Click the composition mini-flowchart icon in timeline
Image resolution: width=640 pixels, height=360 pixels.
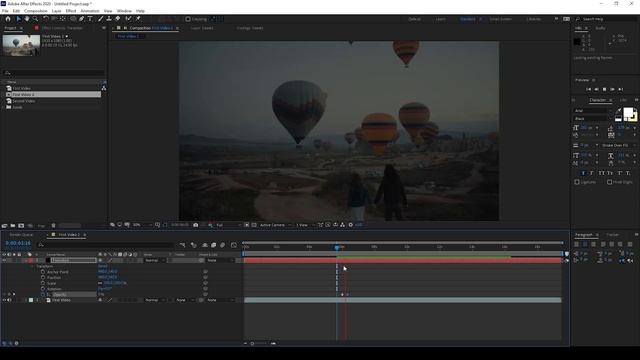click(x=182, y=245)
